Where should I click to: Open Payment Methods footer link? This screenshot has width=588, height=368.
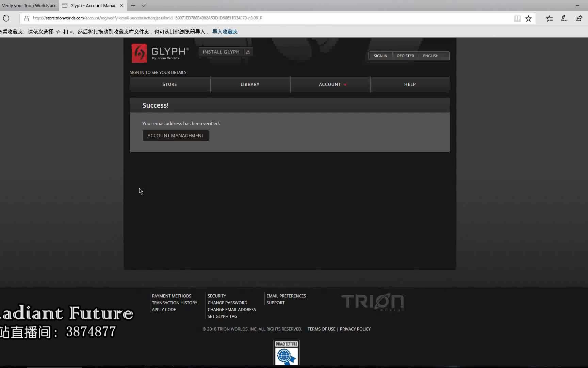coord(171,296)
